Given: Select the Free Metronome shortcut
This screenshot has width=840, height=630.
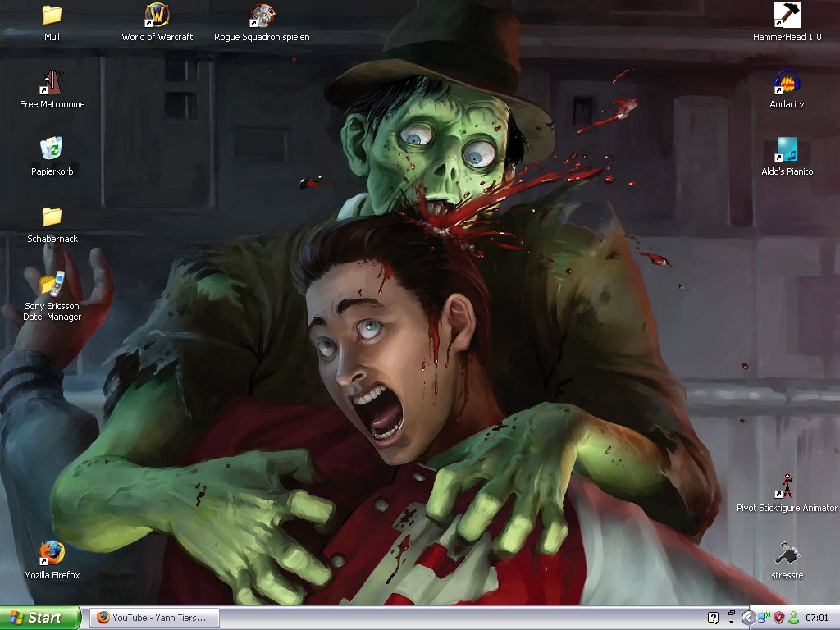Looking at the screenshot, I should 52,83.
